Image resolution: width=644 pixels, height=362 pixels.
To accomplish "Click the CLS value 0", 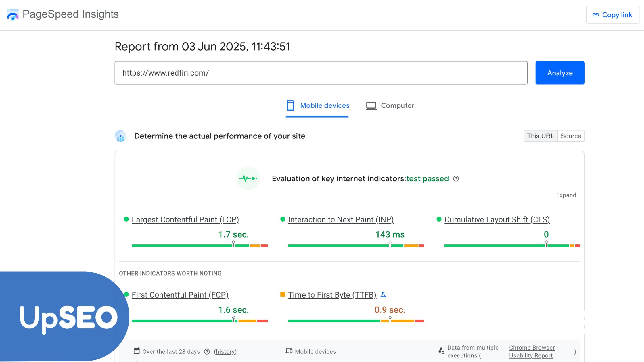I will coord(546,234).
